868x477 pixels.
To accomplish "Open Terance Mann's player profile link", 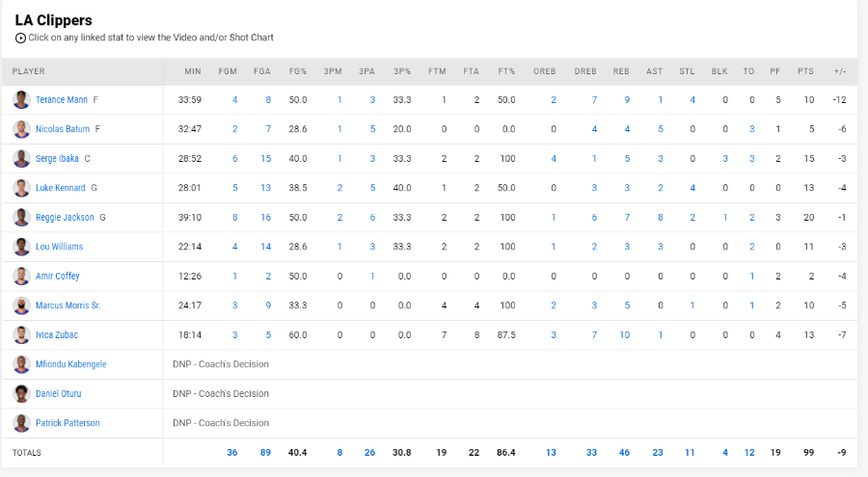I will pos(62,99).
